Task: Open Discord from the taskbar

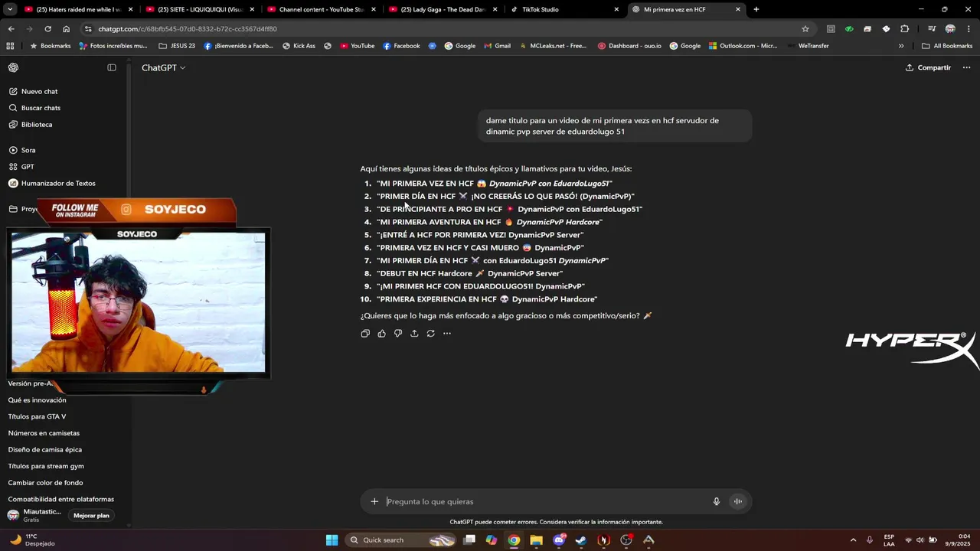Action: [x=559, y=540]
